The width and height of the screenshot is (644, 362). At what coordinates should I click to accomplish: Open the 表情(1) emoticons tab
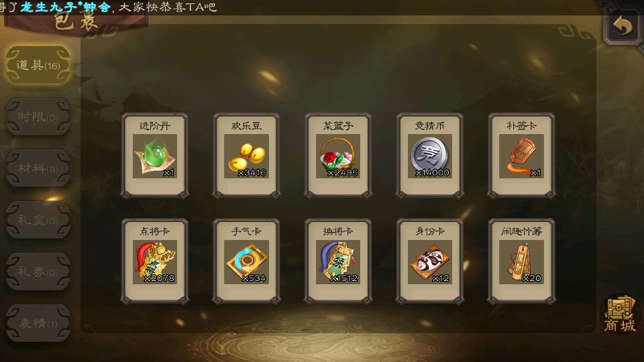click(38, 323)
